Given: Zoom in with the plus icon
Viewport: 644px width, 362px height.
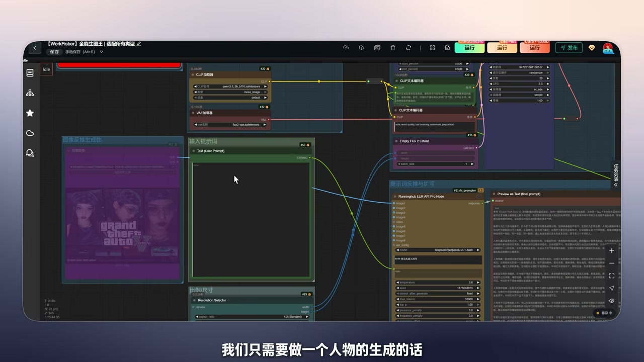Looking at the screenshot, I should coord(612,251).
